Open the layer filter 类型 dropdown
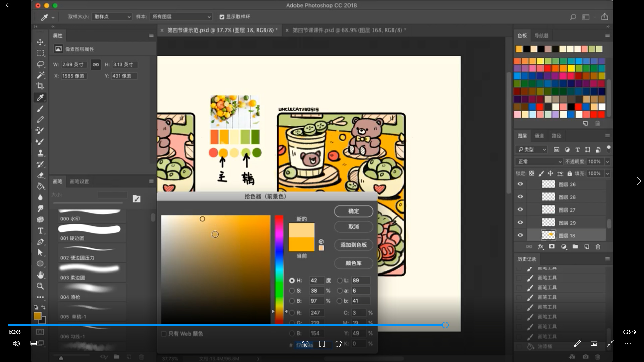The width and height of the screenshot is (644, 362). coord(532,149)
